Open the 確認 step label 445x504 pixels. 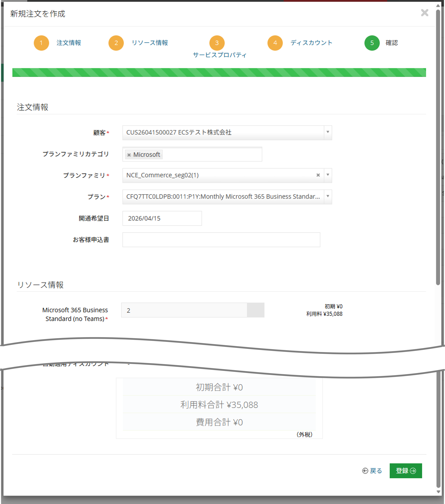(392, 43)
